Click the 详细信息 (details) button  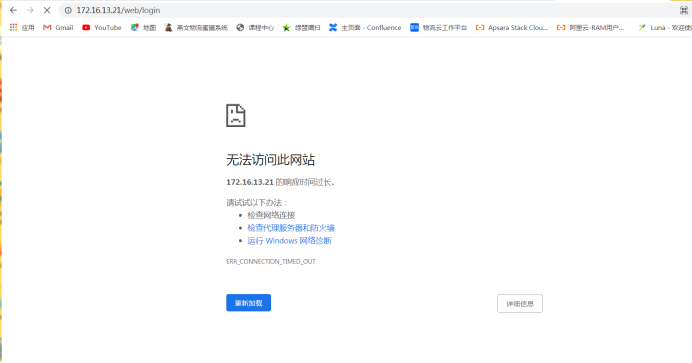tap(520, 303)
